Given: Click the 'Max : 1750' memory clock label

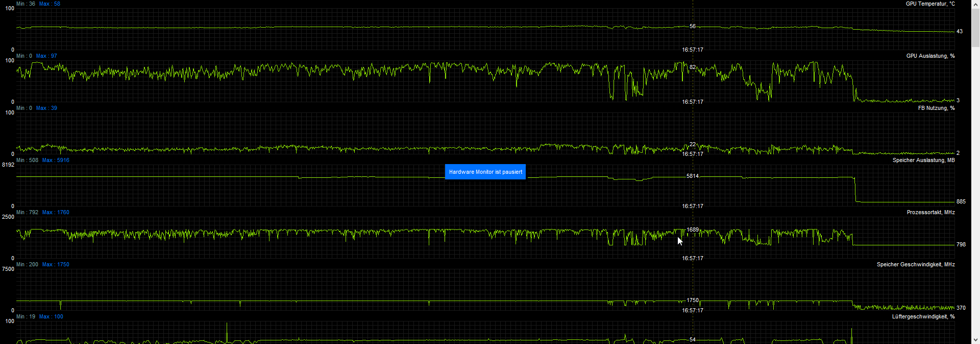Looking at the screenshot, I should pyautogui.click(x=56, y=264).
